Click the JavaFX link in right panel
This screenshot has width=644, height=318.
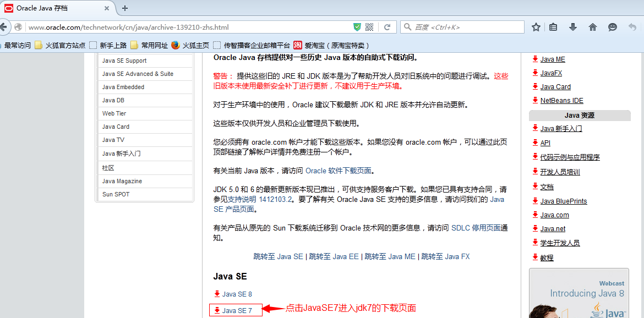coord(551,73)
